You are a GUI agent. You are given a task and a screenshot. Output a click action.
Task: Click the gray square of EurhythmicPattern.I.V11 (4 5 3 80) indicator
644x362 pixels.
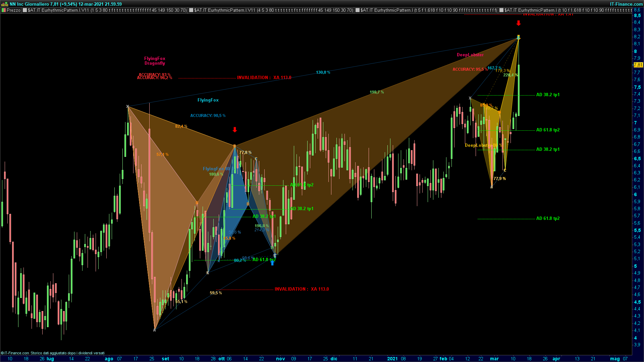pos(191,10)
